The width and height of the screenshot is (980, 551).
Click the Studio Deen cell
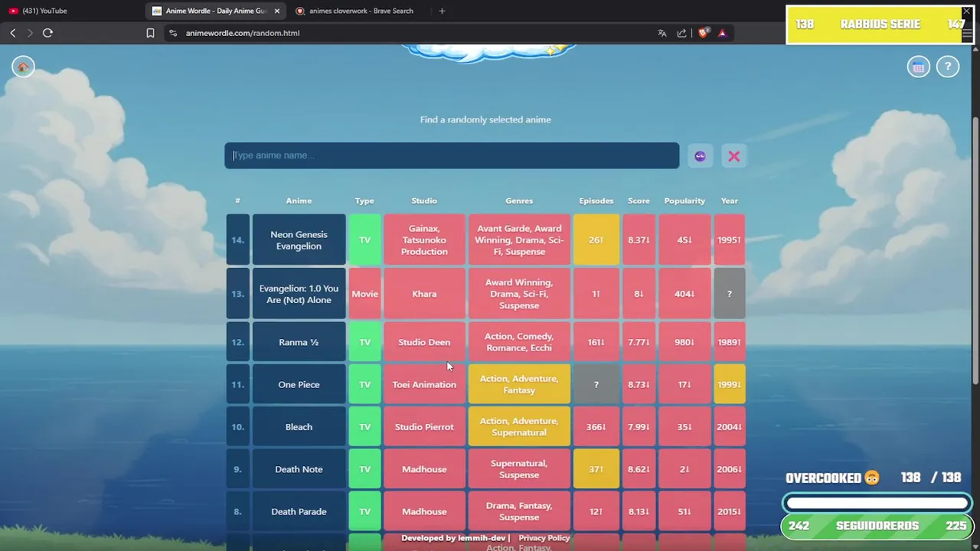pyautogui.click(x=424, y=342)
